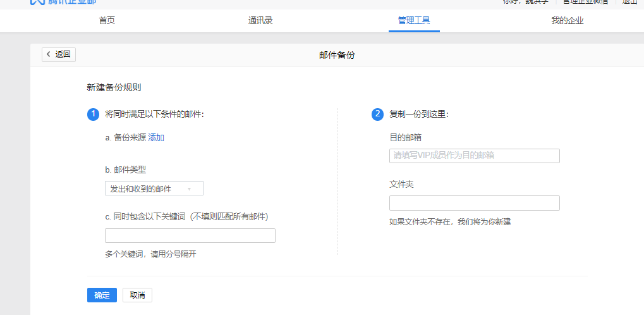
Task: Cancel with the 取消 button
Action: (137, 295)
